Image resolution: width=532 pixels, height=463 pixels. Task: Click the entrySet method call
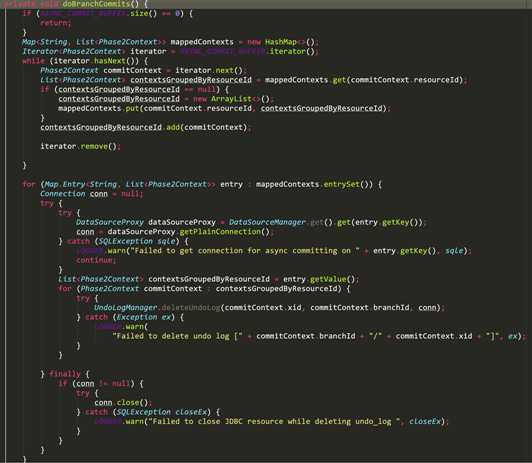[x=341, y=185]
